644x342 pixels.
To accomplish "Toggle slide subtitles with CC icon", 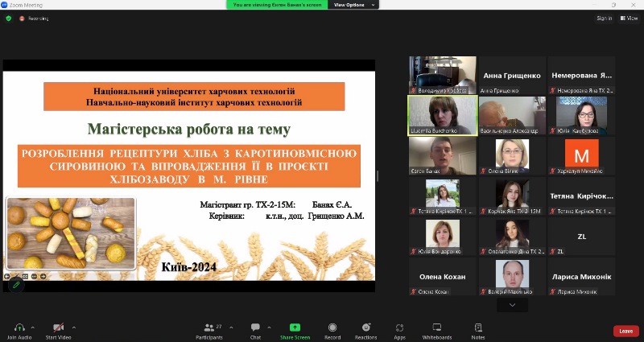I will pyautogui.click(x=25, y=276).
